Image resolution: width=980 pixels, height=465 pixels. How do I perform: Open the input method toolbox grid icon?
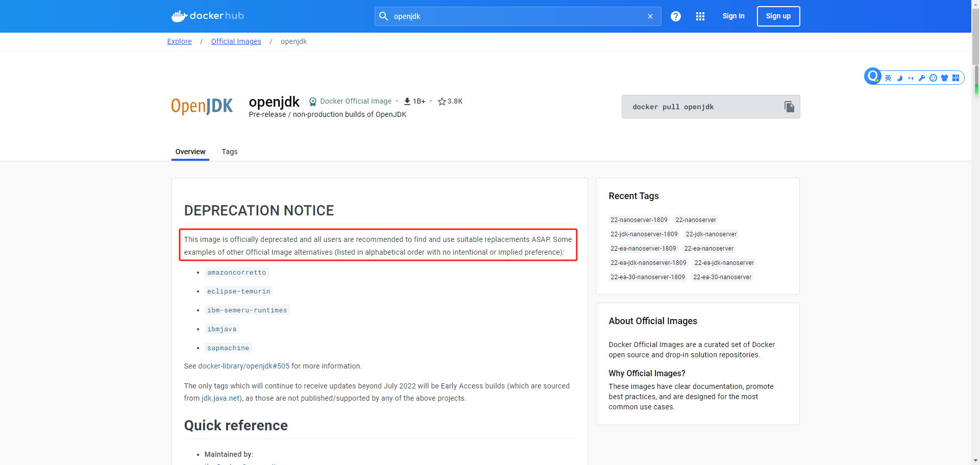click(x=955, y=78)
